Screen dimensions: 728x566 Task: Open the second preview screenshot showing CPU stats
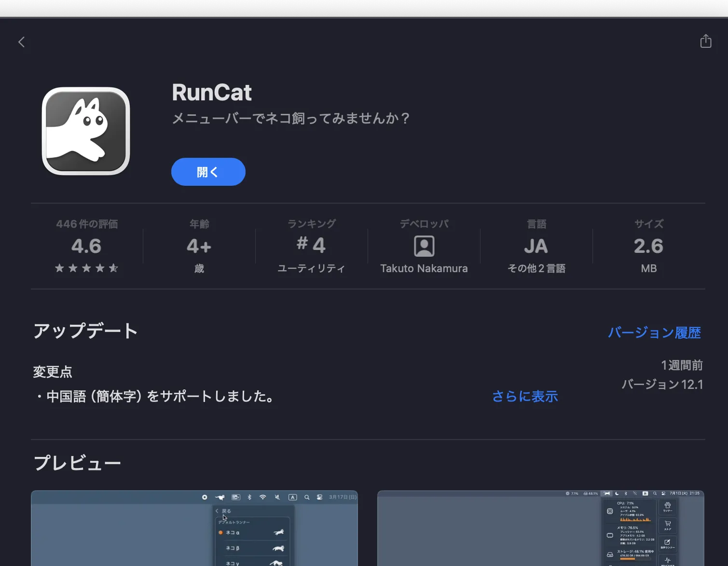click(x=541, y=528)
